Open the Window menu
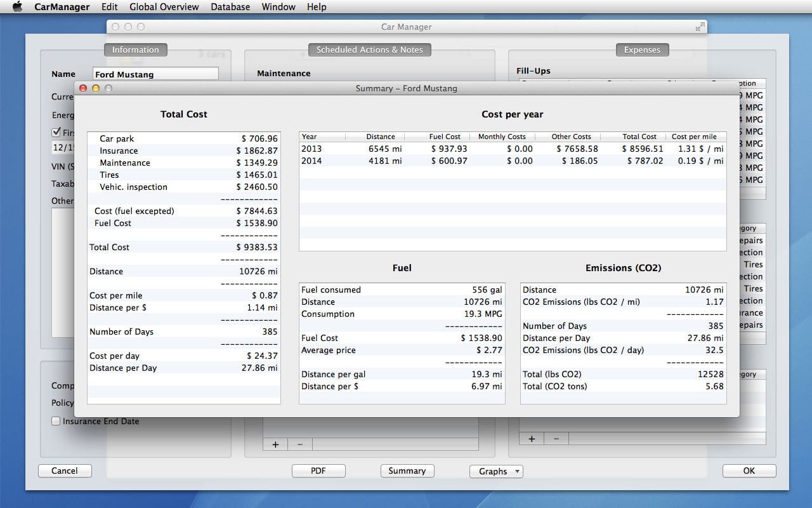Viewport: 812px width, 508px height. [x=278, y=7]
